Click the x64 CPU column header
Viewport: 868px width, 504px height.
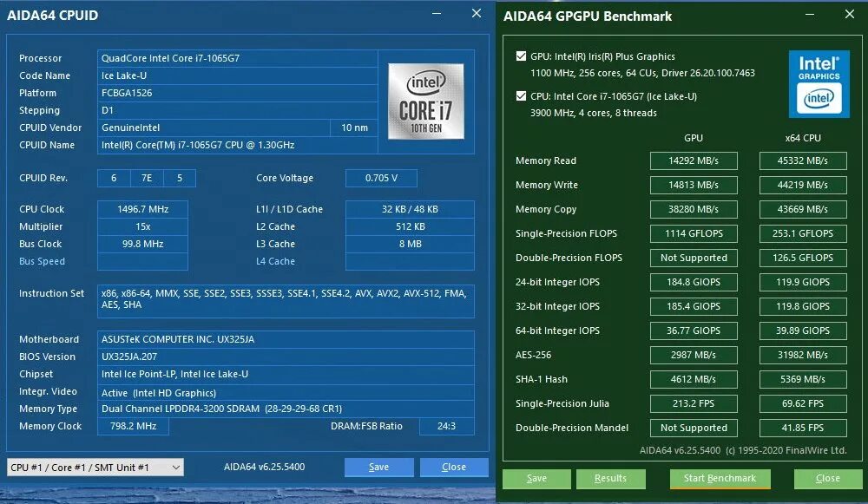tap(803, 138)
